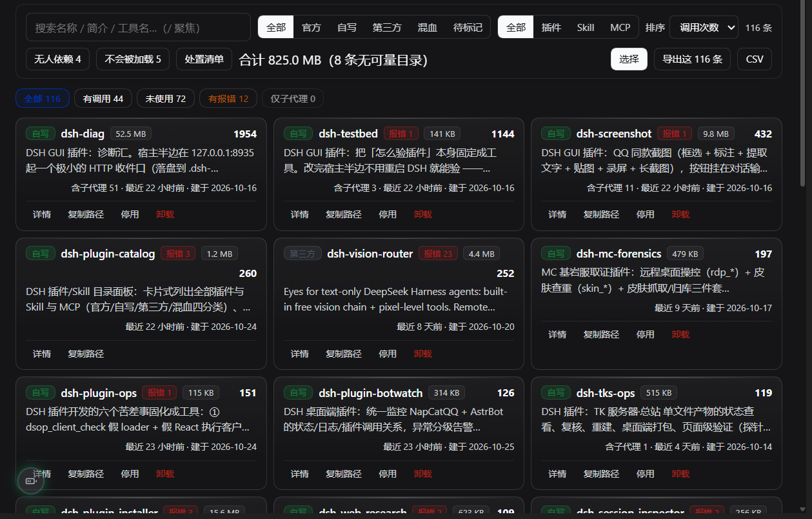812x519 pixels.
Task: Select the 第三方 source filter tab
Action: 387,28
